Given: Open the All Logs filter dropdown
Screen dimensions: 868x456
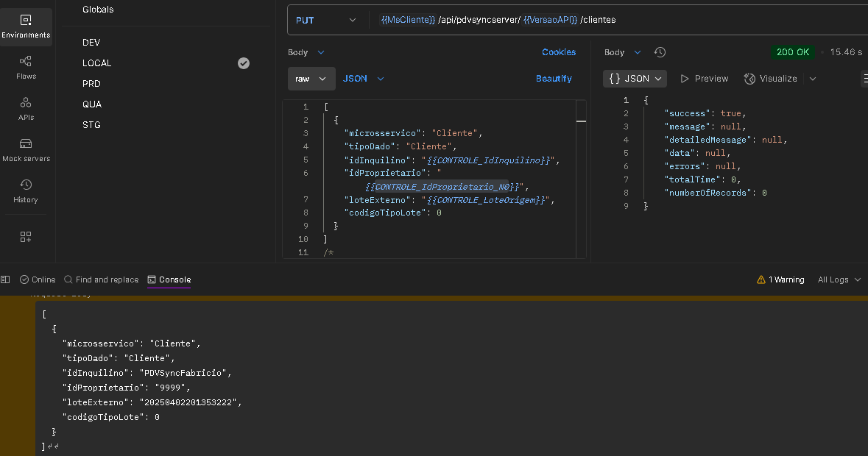Looking at the screenshot, I should [x=839, y=279].
